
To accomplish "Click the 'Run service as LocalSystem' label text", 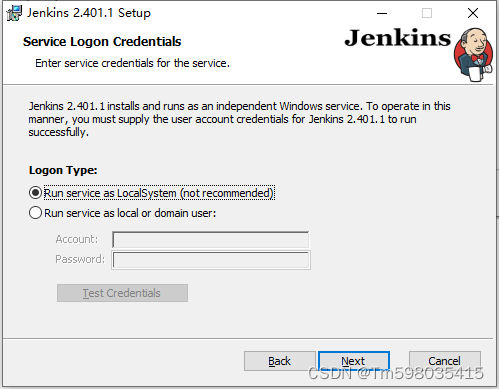I will [159, 193].
